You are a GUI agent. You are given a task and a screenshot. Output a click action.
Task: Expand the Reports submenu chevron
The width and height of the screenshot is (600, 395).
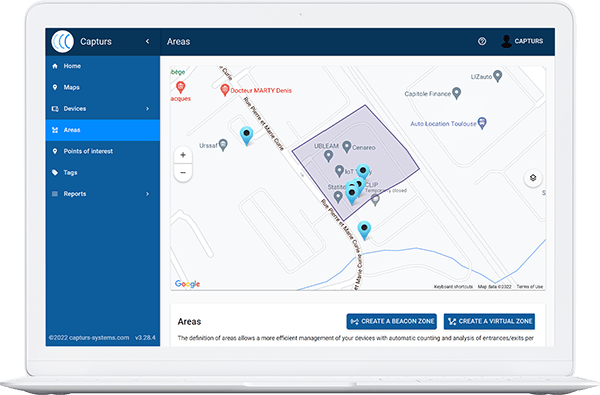tap(148, 194)
